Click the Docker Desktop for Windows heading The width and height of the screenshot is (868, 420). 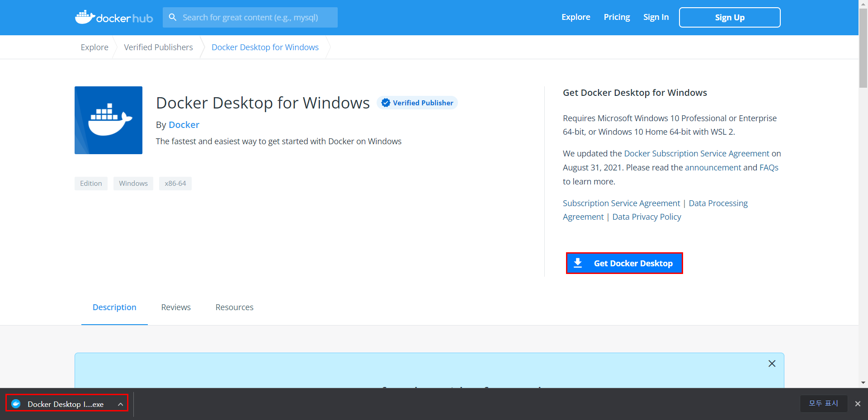263,103
